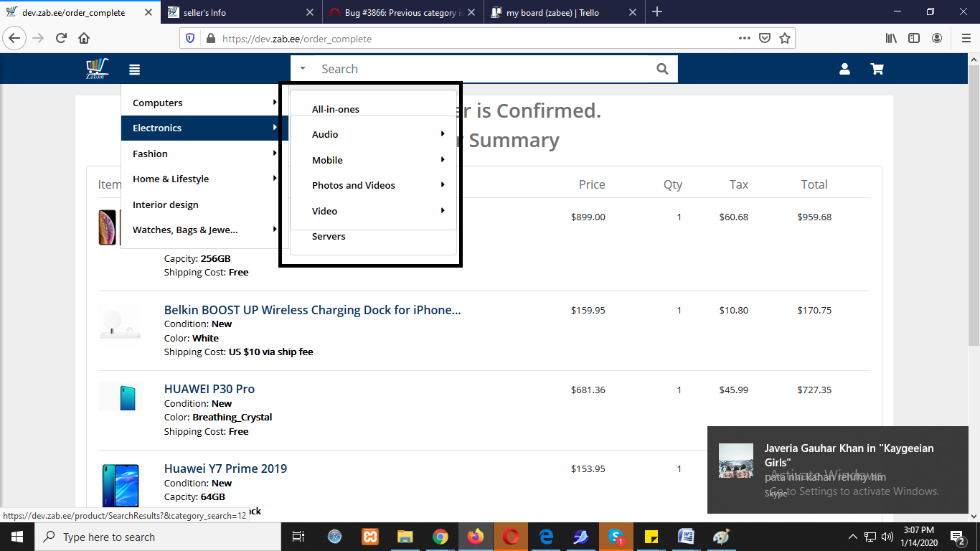Expand Fashion submenu arrow
This screenshot has height=551, width=980.
point(275,154)
